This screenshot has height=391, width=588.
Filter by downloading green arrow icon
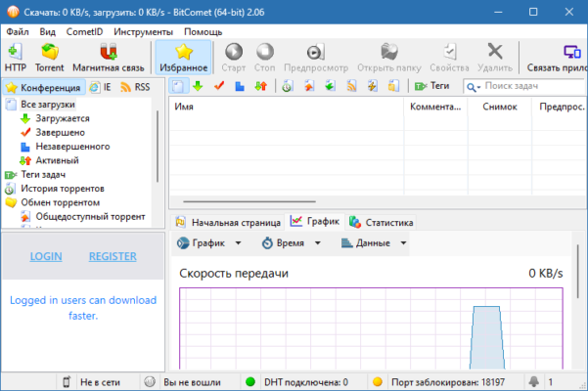click(x=198, y=86)
